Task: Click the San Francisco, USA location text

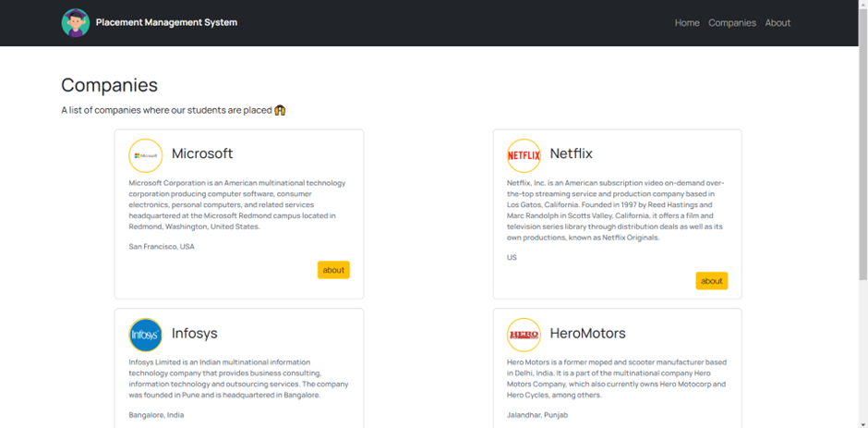Action: click(x=162, y=247)
